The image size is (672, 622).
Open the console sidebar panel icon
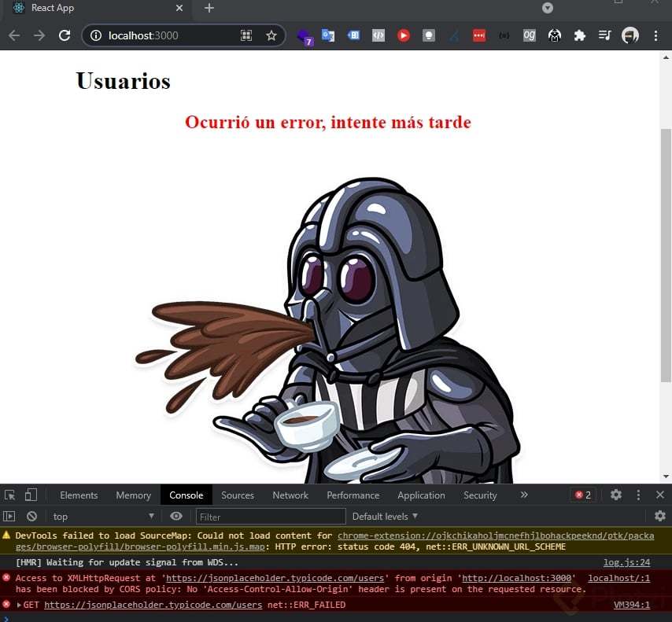pos(10,516)
